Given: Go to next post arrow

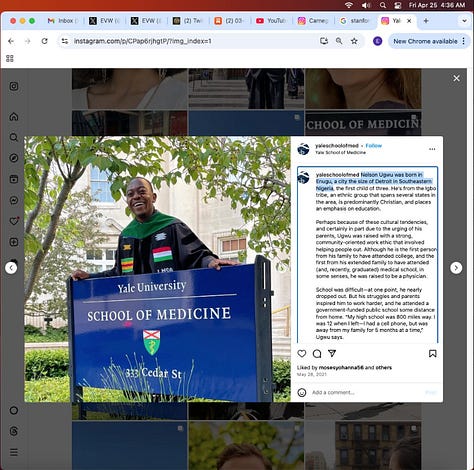Looking at the screenshot, I should click(456, 268).
